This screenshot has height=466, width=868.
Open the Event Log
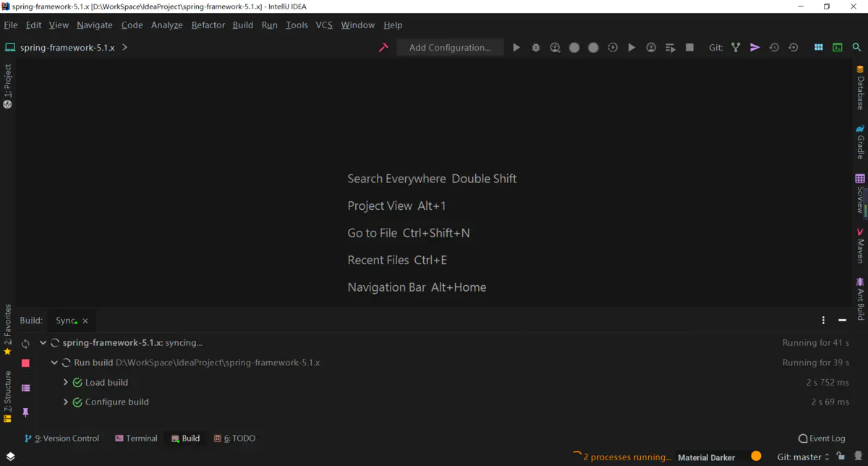click(x=822, y=438)
